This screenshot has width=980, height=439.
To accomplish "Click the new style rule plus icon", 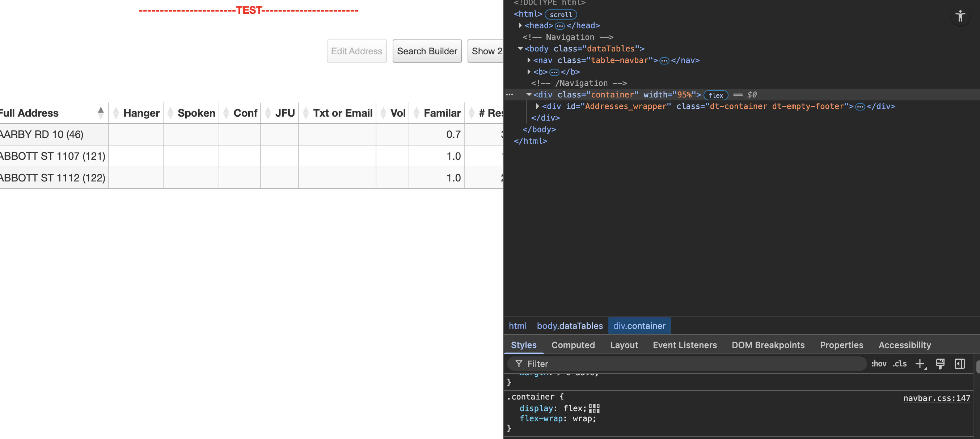I will 920,364.
